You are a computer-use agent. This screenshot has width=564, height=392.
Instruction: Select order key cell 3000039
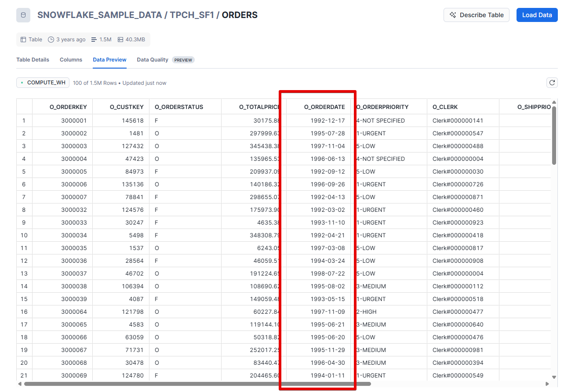pos(62,299)
